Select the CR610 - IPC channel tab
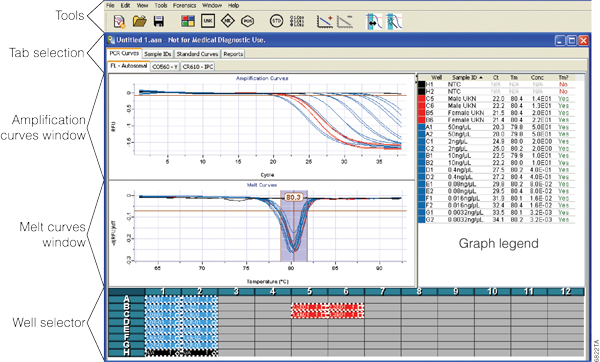Image resolution: width=600 pixels, height=362 pixels. click(197, 67)
